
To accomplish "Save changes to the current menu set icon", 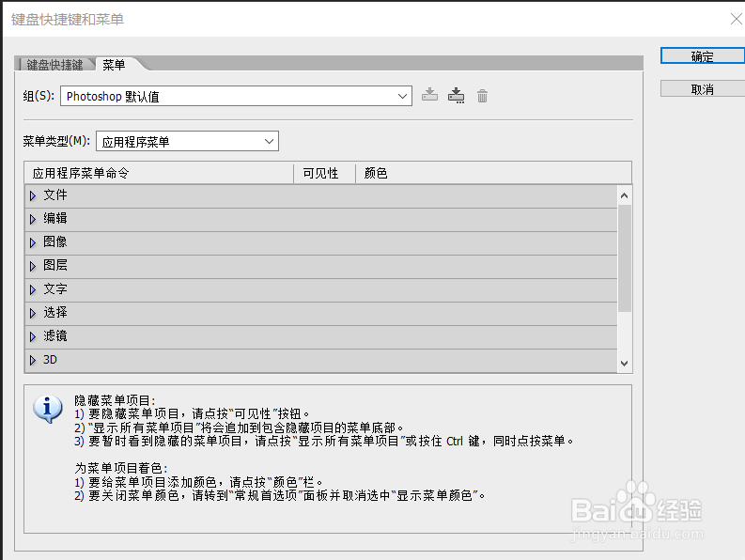I will pos(429,95).
